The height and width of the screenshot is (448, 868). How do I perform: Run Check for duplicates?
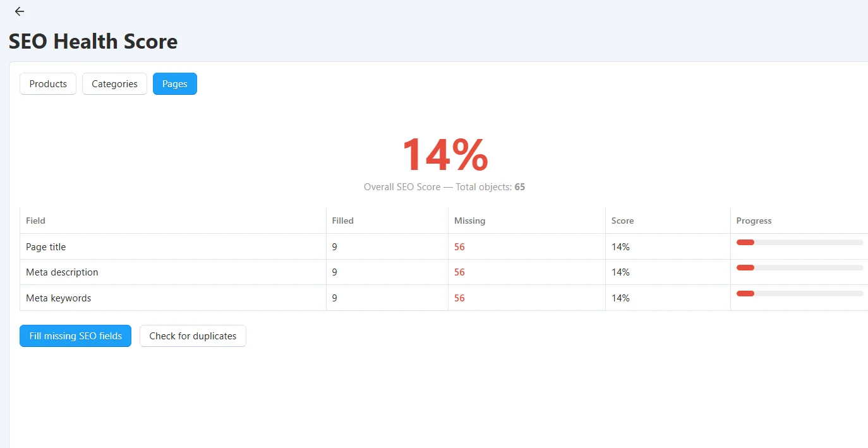pos(193,336)
